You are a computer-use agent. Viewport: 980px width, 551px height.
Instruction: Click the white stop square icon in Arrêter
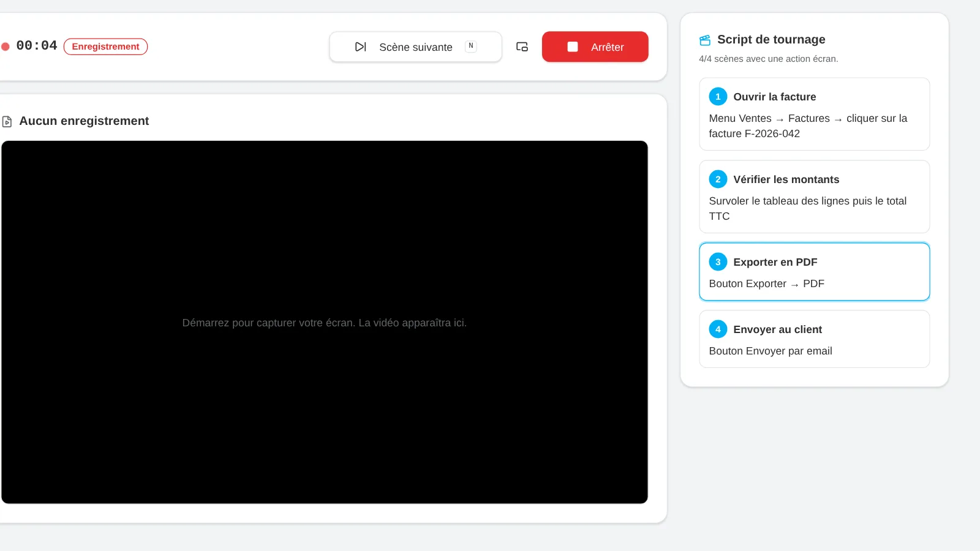coord(573,47)
